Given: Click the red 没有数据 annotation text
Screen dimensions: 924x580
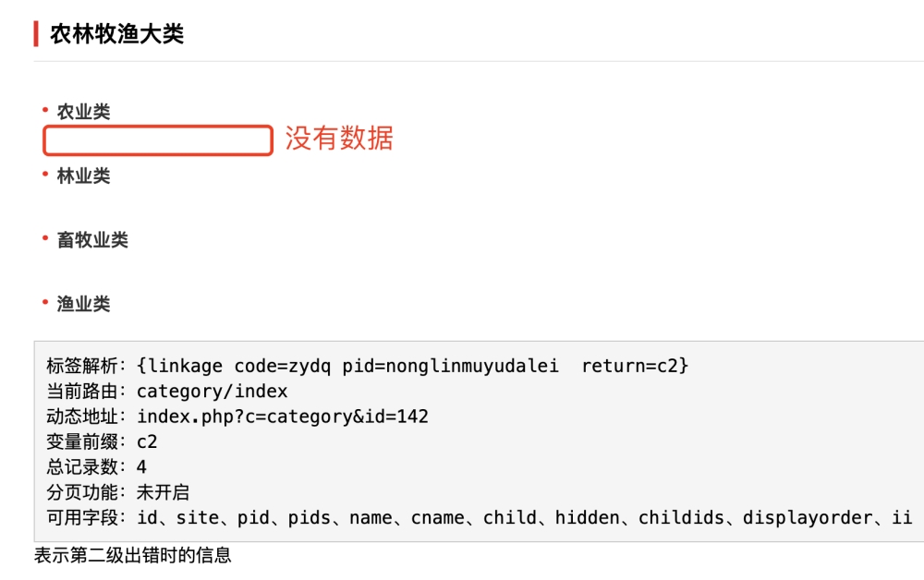Looking at the screenshot, I should pos(339,139).
